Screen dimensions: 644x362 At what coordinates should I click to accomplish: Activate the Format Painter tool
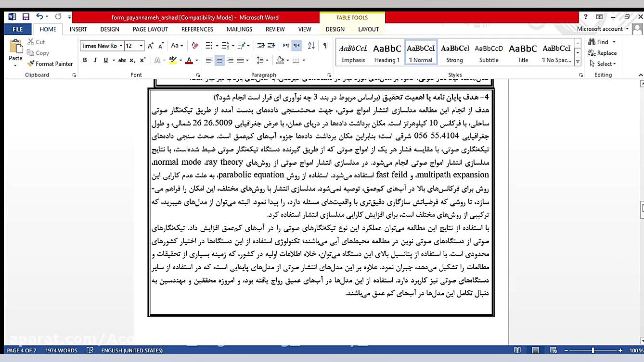[50, 63]
